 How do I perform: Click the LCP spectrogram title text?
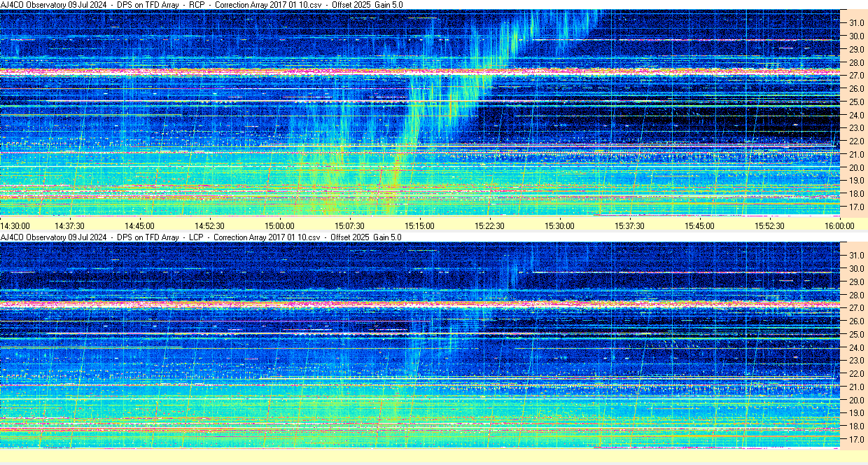pyautogui.click(x=202, y=237)
